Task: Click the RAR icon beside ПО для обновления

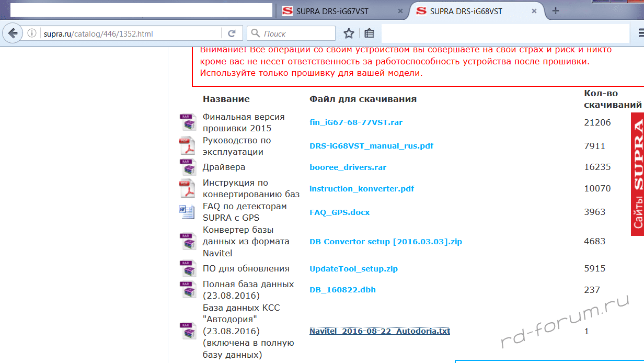Action: point(187,269)
